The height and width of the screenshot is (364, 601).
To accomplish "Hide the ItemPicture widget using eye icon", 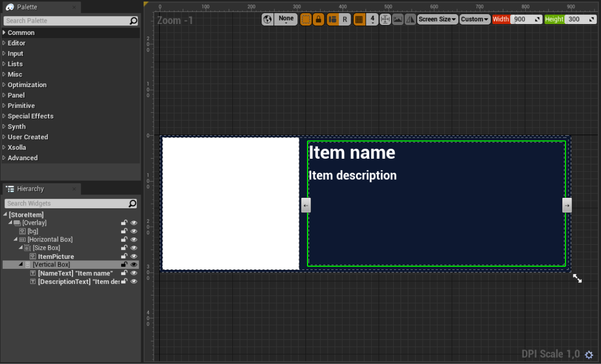I will 134,256.
